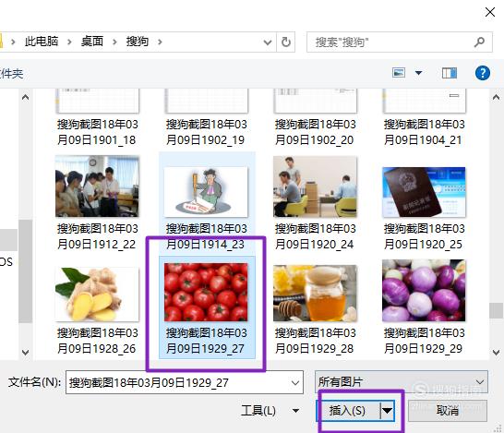This screenshot has height=433, width=504.
Task: Click the refresh icon beside the address bar
Action: pos(286,42)
